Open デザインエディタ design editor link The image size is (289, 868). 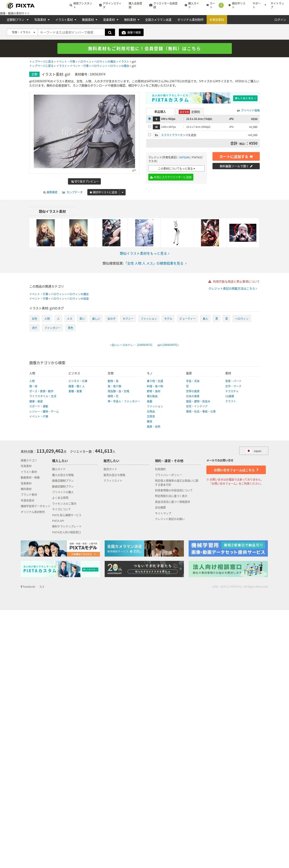(111, 5)
